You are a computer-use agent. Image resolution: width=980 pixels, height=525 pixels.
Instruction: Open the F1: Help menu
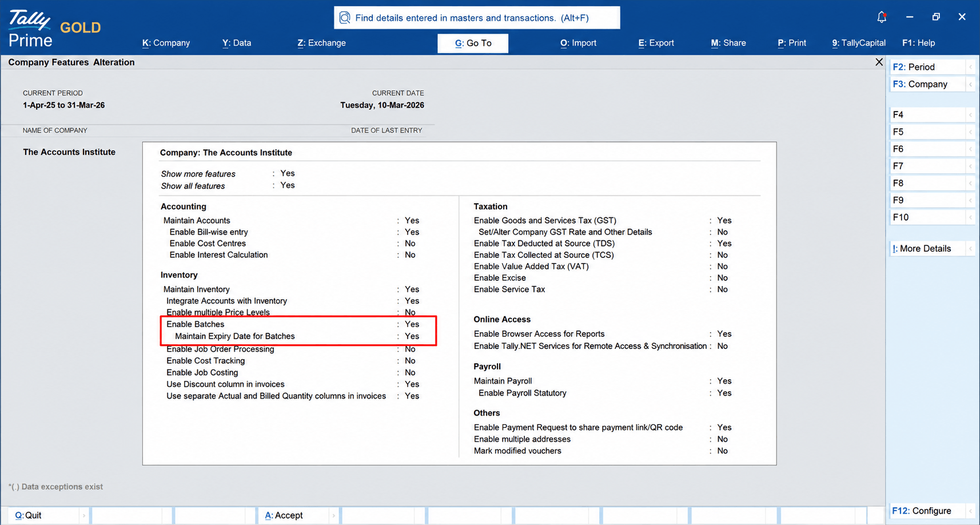point(918,43)
